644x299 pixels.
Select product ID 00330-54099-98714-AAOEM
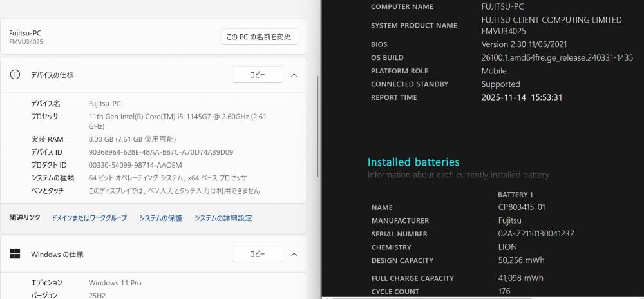[x=135, y=165]
